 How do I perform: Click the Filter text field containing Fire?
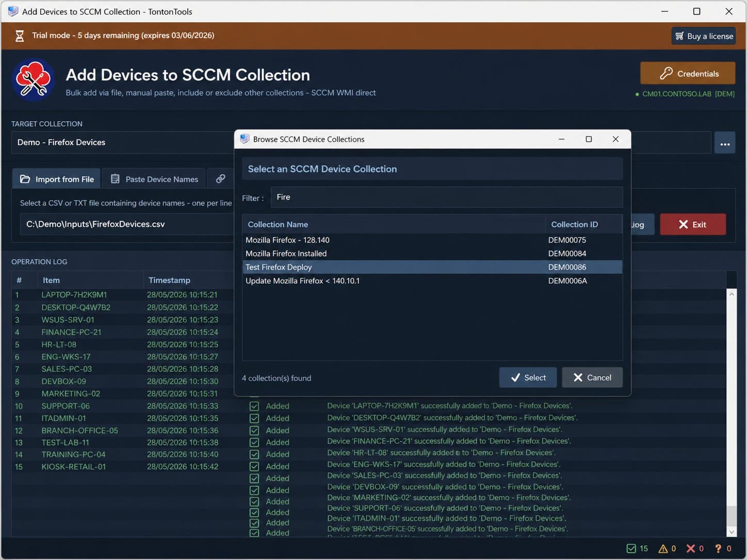coord(446,197)
